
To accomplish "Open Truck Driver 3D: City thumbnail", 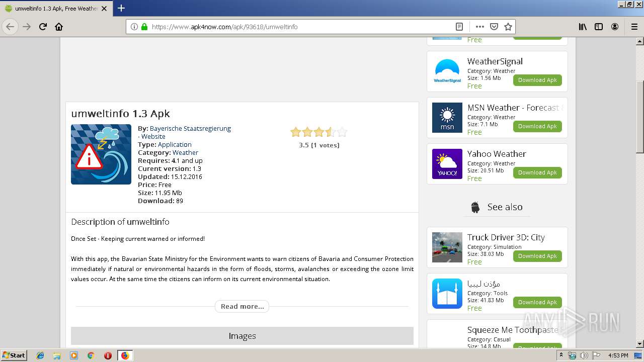I will point(447,247).
